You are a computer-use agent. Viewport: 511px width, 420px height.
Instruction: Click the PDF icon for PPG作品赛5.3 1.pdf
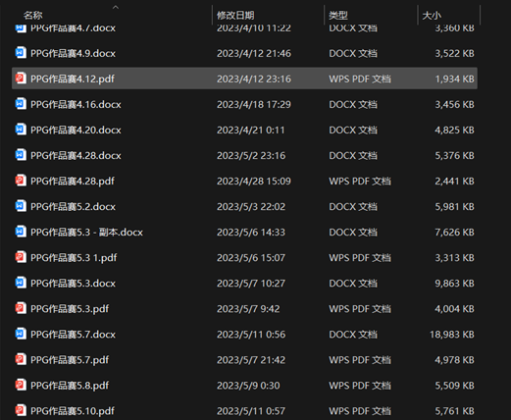(21, 257)
